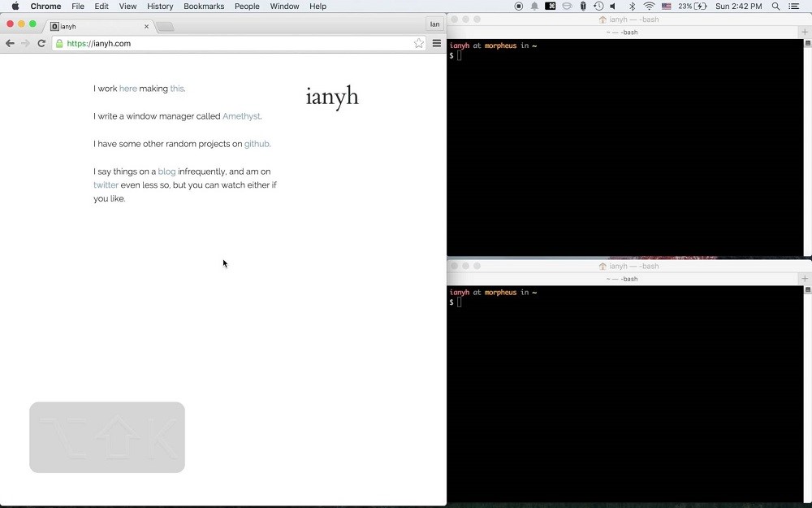812x508 pixels.
Task: Maximize the Chrome window with green button
Action: coord(32,24)
